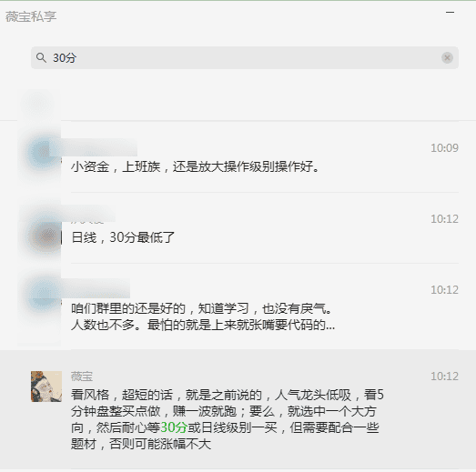Click the blurred avatar of 日线 message
The height and width of the screenshot is (472, 476).
46,236
